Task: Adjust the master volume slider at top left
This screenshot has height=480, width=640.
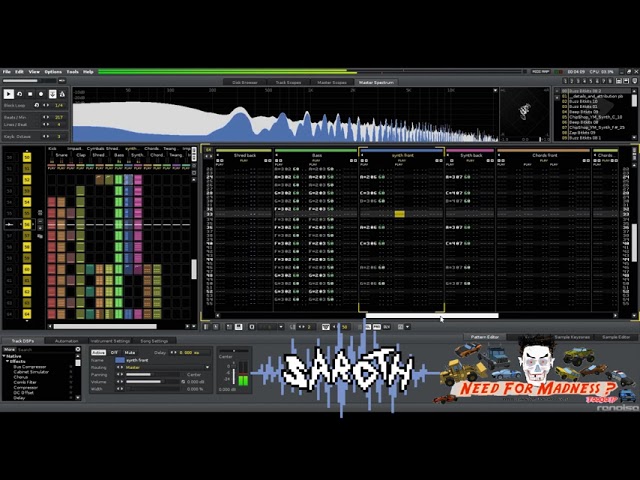Action: [29, 80]
